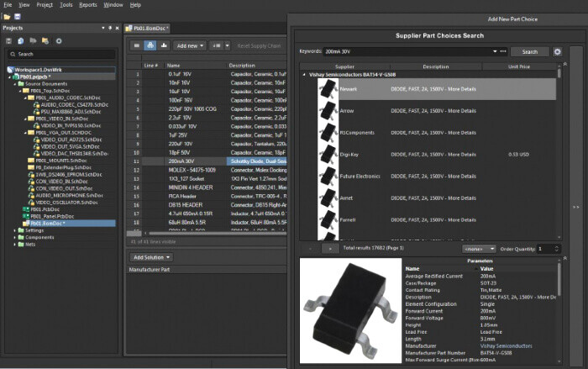Click the save icon in main toolbar
The image size is (588, 369).
[18, 17]
